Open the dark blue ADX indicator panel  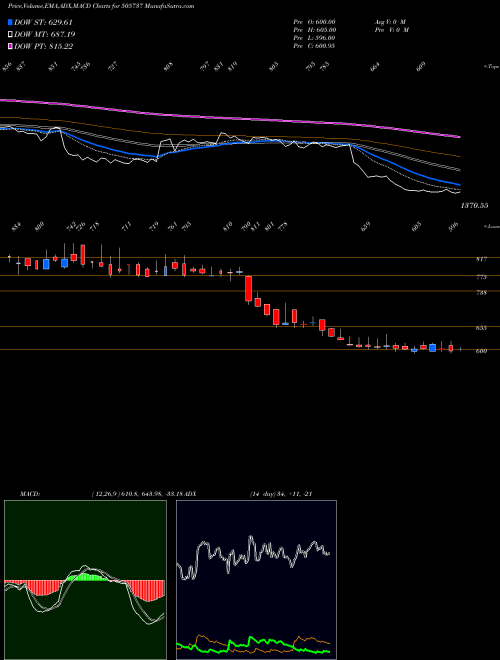click(x=256, y=580)
